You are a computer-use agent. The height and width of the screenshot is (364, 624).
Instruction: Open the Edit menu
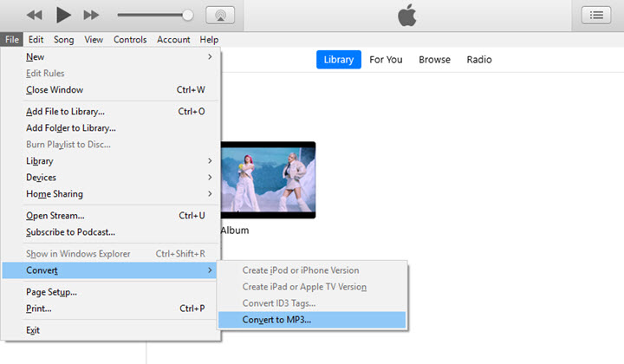coord(36,39)
